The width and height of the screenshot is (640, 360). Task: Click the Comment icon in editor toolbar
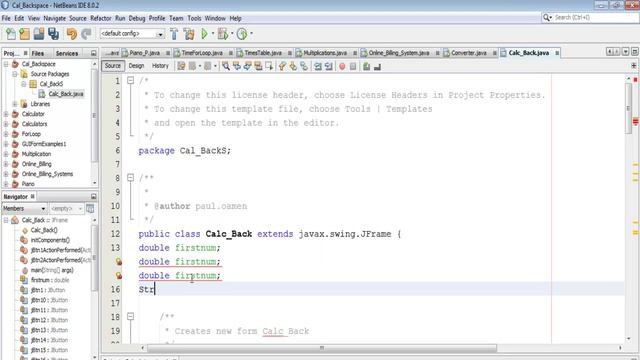[366, 66]
